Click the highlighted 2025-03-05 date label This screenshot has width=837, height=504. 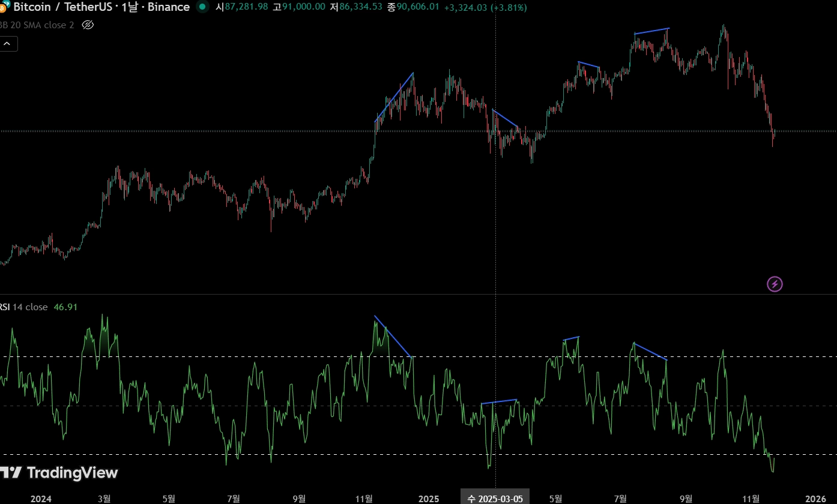coord(495,498)
